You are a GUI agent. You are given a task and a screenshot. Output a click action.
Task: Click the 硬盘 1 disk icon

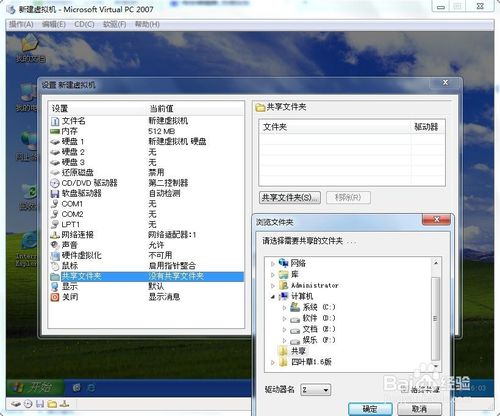tap(55, 142)
